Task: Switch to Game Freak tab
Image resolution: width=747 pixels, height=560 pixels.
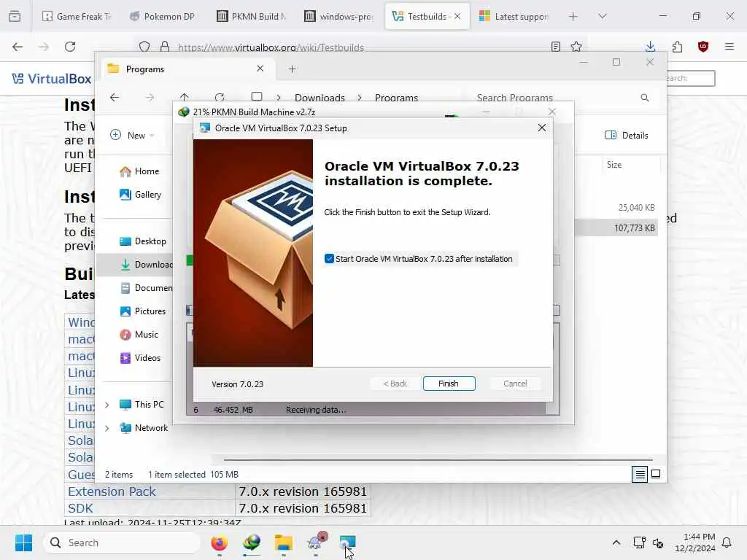Action: click(76, 16)
